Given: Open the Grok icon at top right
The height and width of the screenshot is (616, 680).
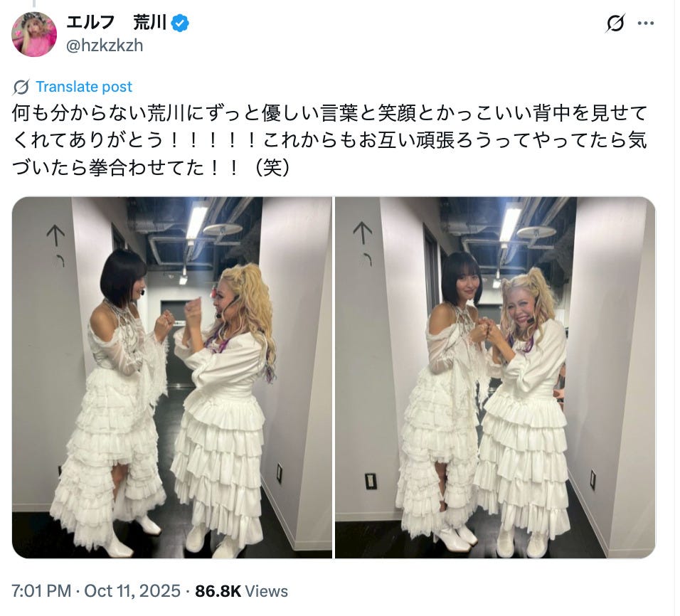Looking at the screenshot, I should (x=615, y=23).
